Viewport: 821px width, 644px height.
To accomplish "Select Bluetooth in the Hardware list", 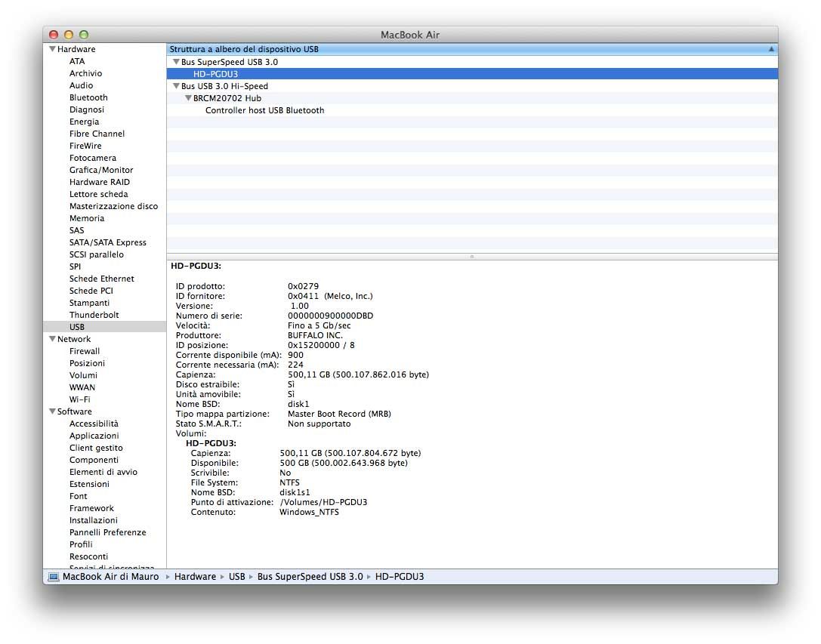I will click(88, 97).
